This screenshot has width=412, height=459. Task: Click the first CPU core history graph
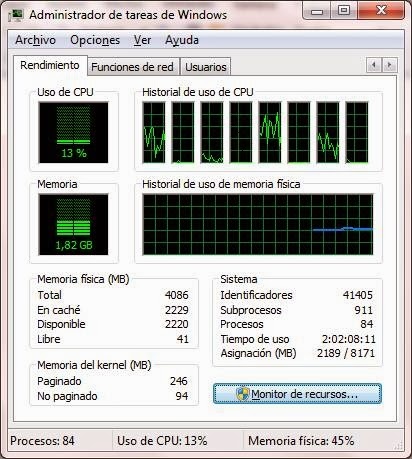154,133
